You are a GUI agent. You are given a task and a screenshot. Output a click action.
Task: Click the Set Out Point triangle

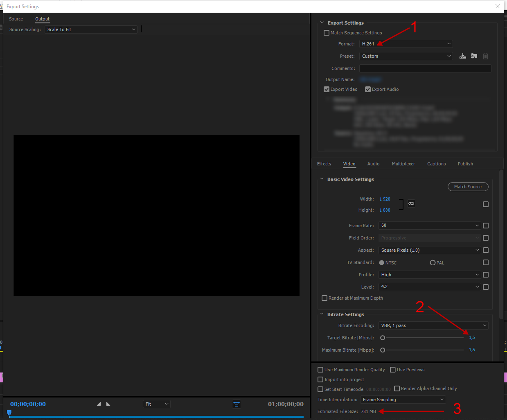pos(108,404)
